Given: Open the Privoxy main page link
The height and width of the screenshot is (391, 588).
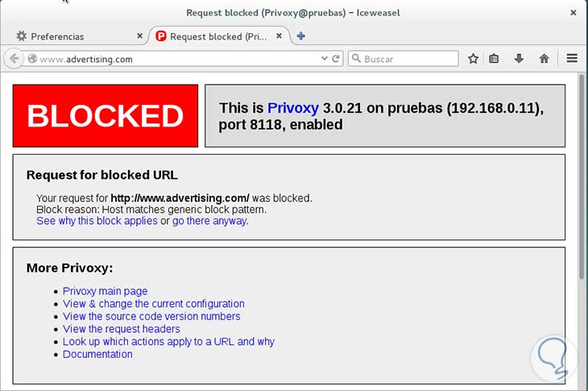Looking at the screenshot, I should tap(105, 291).
